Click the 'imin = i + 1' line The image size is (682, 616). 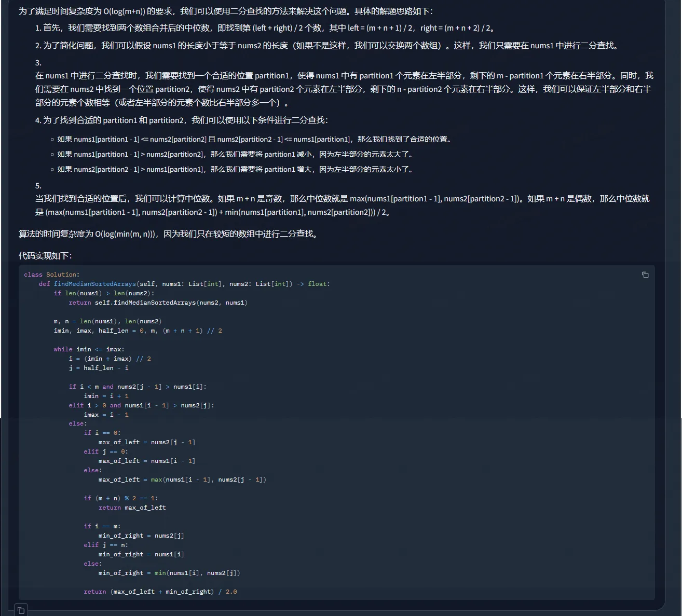(106, 396)
